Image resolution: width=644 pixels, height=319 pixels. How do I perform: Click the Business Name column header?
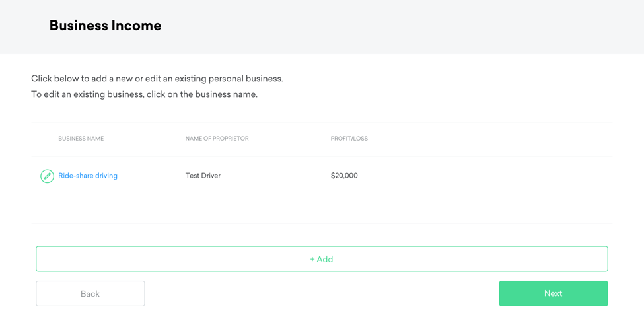tap(81, 139)
